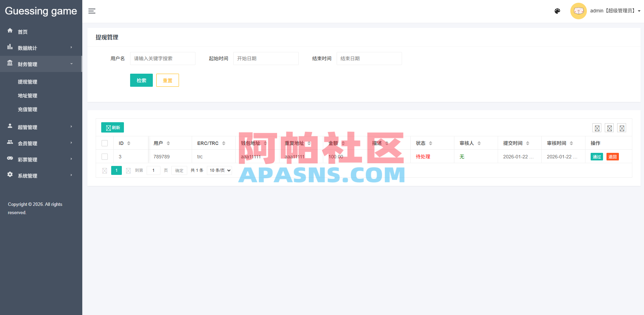Open the admin user dropdown arrow

click(639, 11)
